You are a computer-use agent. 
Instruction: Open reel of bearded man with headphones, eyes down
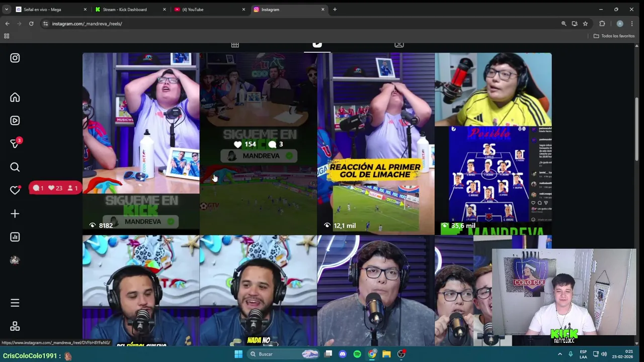point(141,291)
